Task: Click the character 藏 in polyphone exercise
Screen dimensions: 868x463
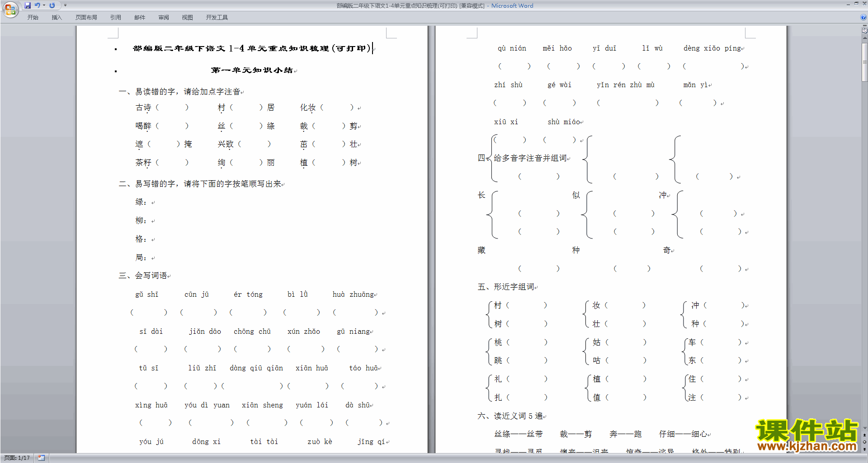Action: (481, 250)
